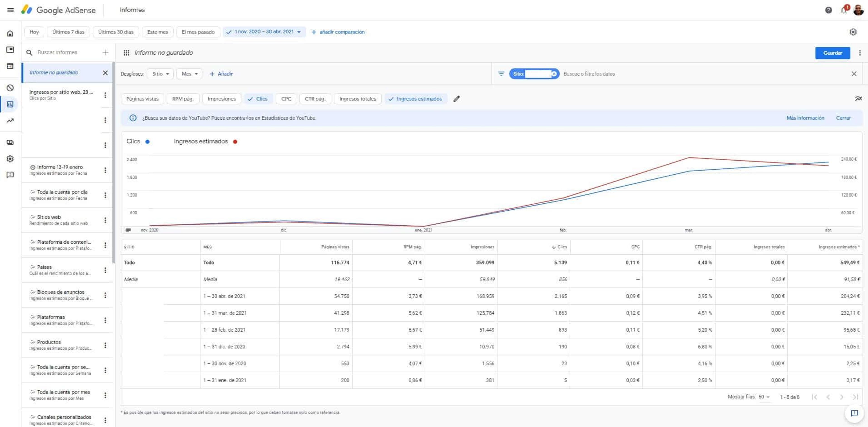The image size is (868, 427).
Task: Open Reports sidebar icon
Action: pyautogui.click(x=10, y=104)
